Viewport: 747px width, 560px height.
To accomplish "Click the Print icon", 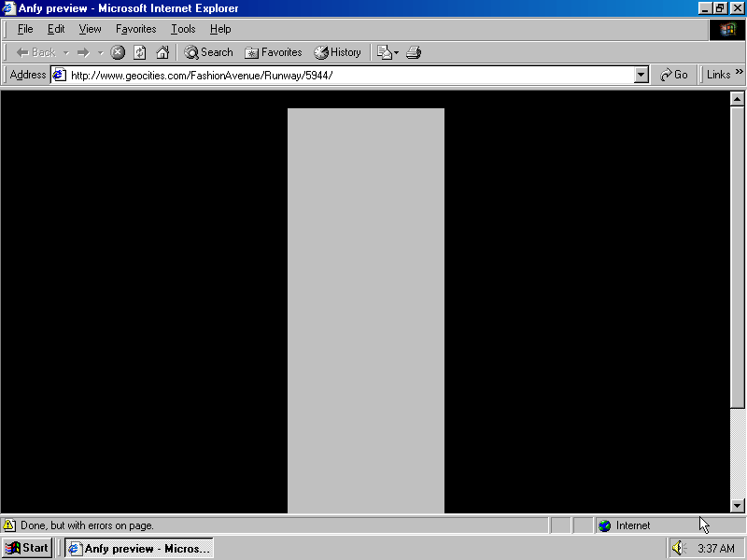I will point(414,52).
